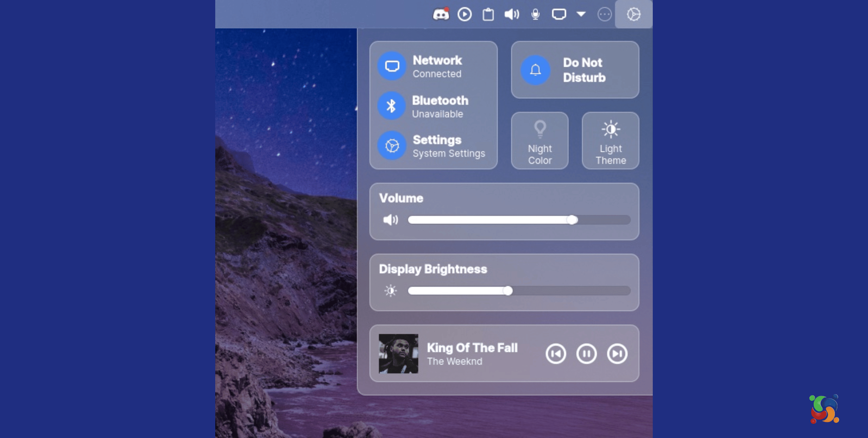Toggle the Network connection button
This screenshot has width=868, height=438.
pyautogui.click(x=392, y=66)
